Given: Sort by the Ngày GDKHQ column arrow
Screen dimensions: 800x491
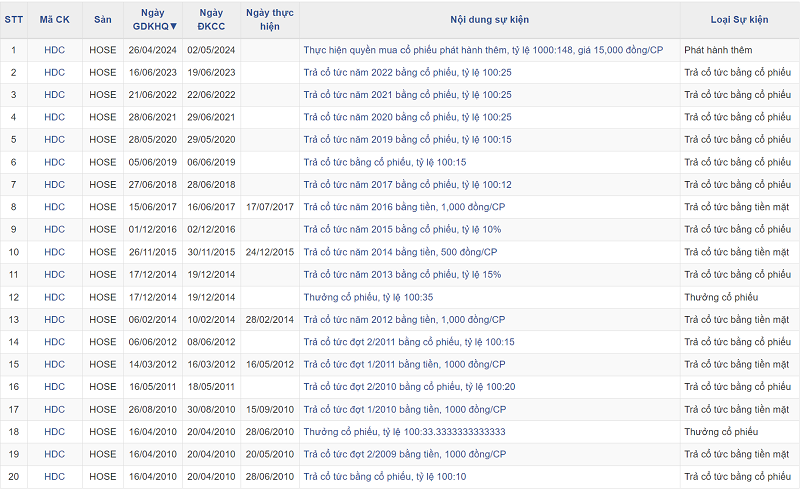Looking at the screenshot, I should tap(174, 26).
